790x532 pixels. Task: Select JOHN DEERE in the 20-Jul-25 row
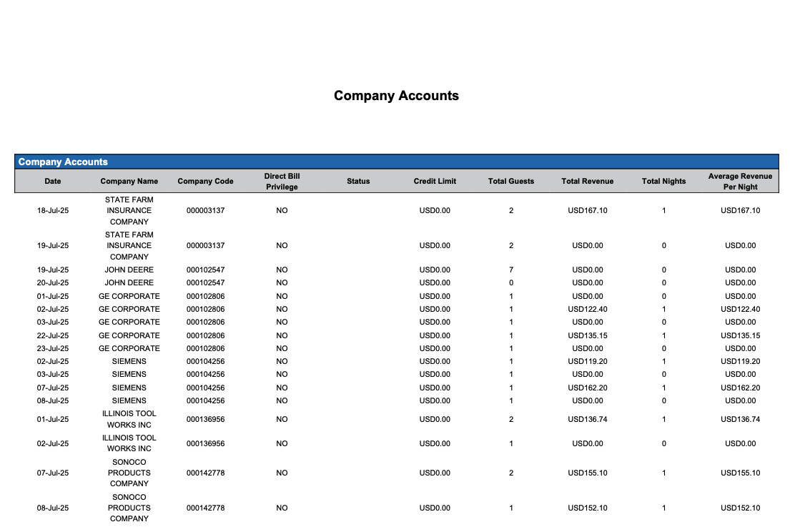(129, 283)
